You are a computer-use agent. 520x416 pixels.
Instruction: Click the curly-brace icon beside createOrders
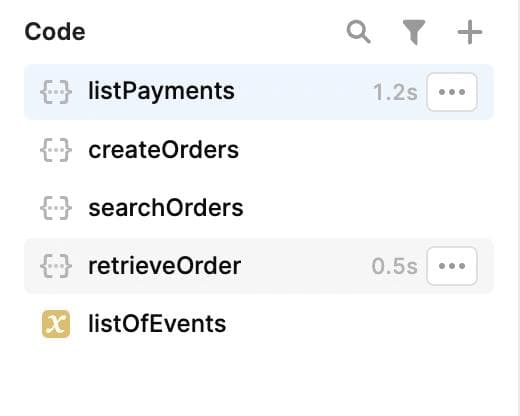[56, 150]
